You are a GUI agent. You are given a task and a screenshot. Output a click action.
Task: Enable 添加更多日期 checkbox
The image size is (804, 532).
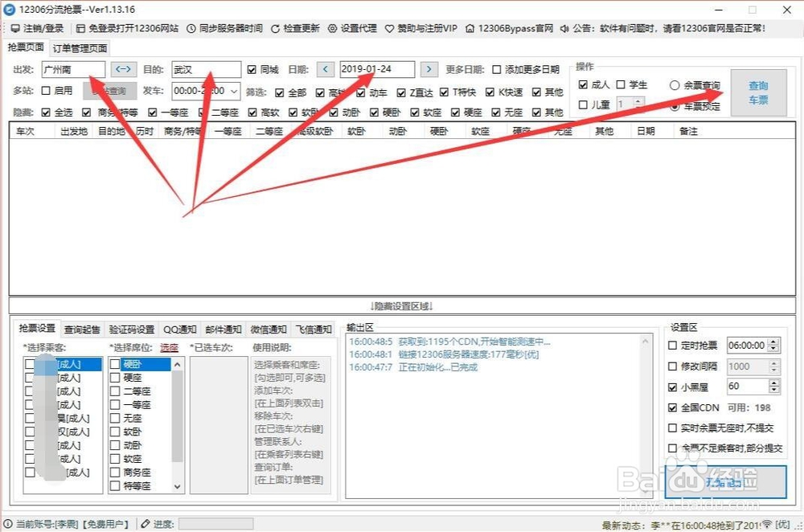point(496,69)
